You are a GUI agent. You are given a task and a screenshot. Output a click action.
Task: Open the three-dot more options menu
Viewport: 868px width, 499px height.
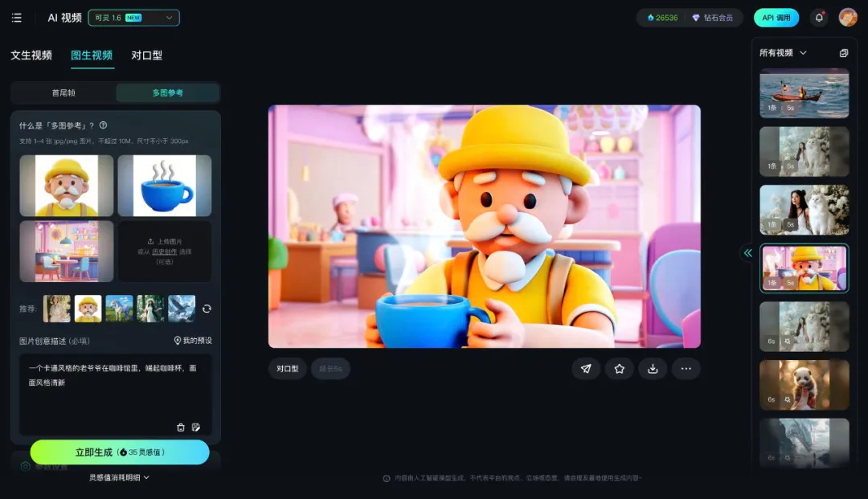(x=686, y=369)
